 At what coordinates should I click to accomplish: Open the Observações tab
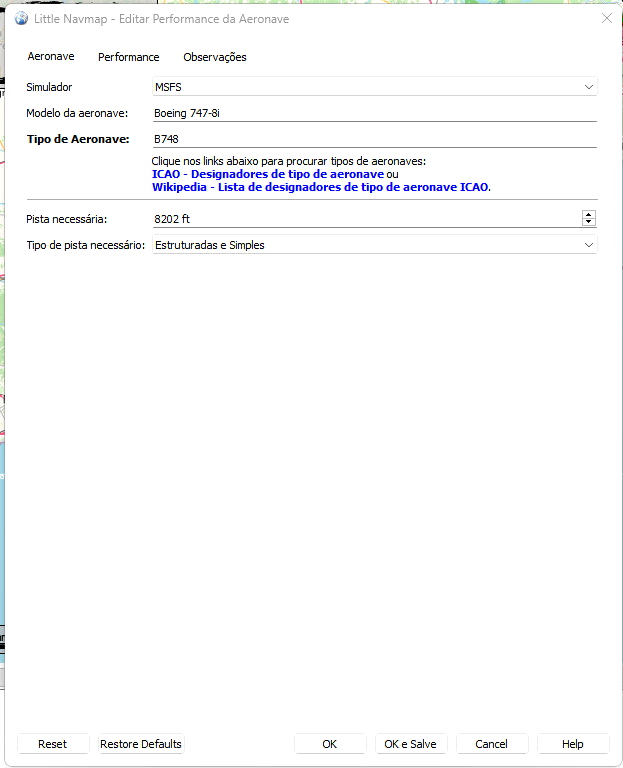[215, 57]
